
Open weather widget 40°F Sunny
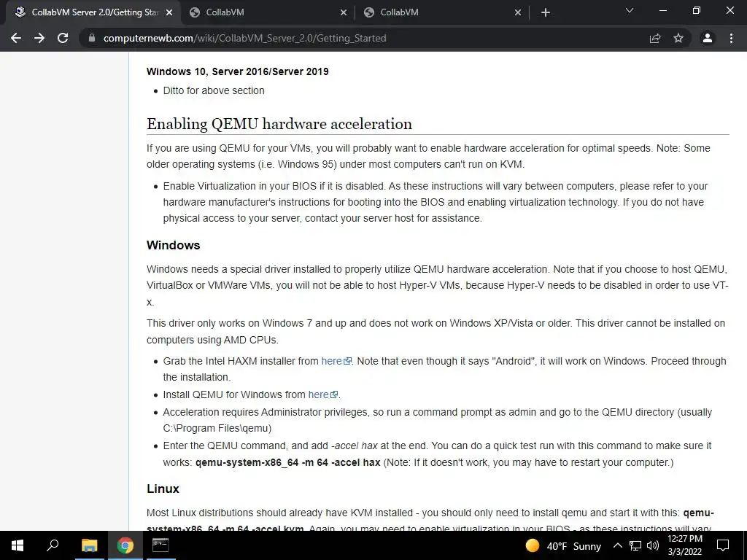coord(563,545)
